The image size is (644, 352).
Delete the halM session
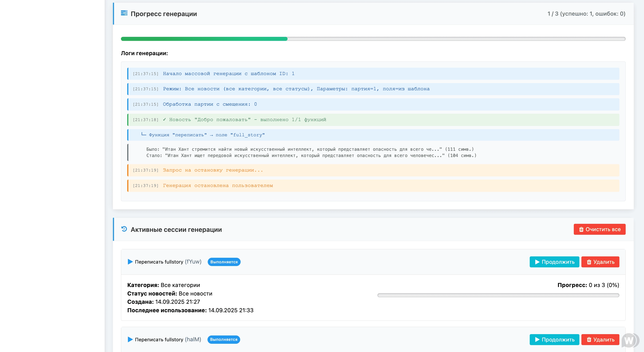tap(600, 339)
